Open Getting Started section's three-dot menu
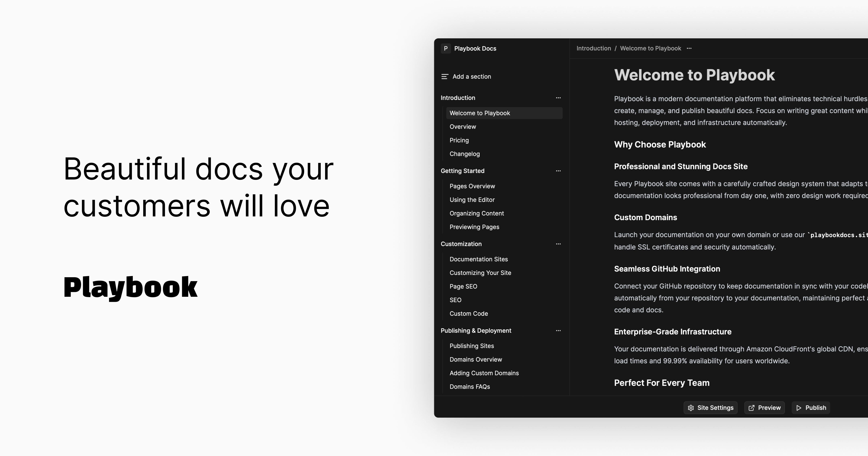 pyautogui.click(x=558, y=171)
